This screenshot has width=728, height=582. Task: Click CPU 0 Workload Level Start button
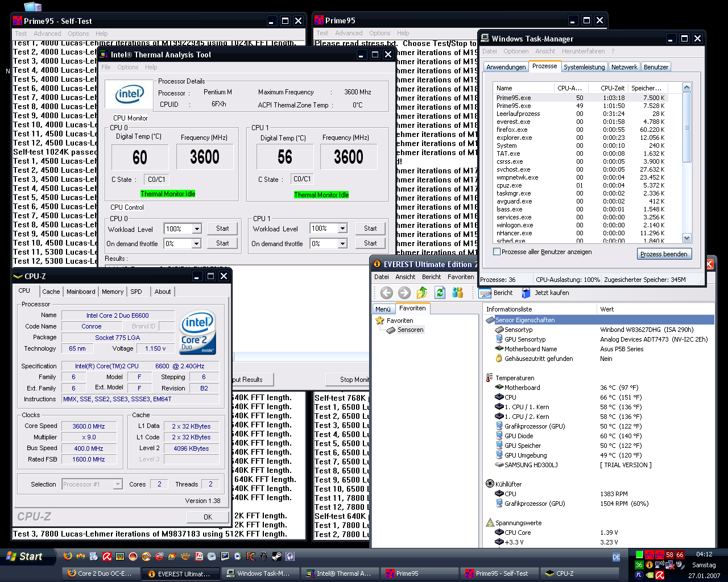[222, 228]
